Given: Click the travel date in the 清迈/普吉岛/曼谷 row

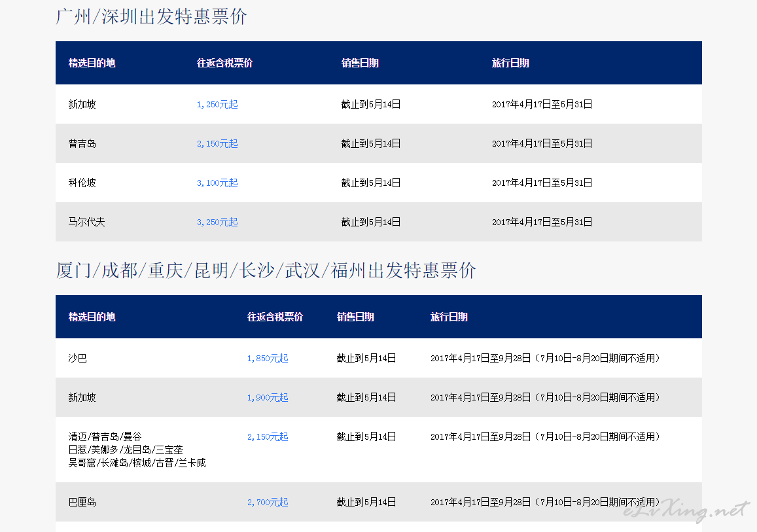Looking at the screenshot, I should [545, 437].
